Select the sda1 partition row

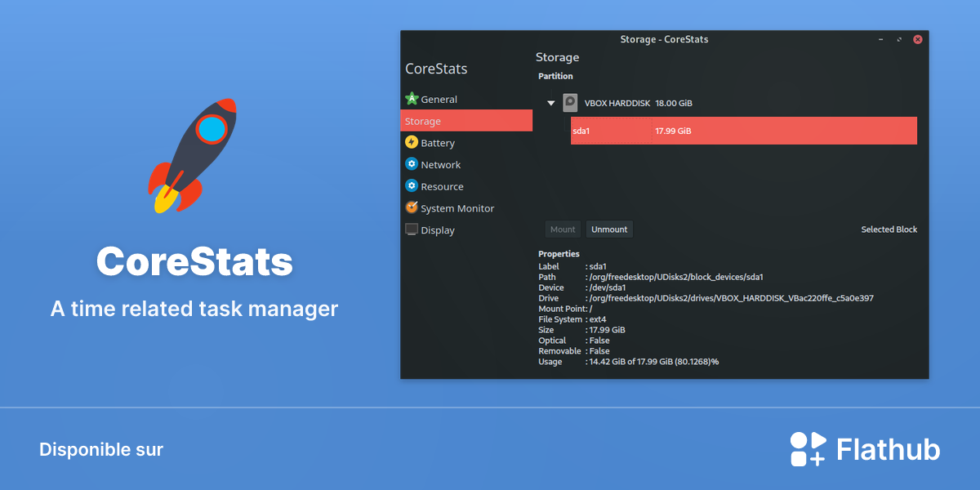[x=744, y=131]
